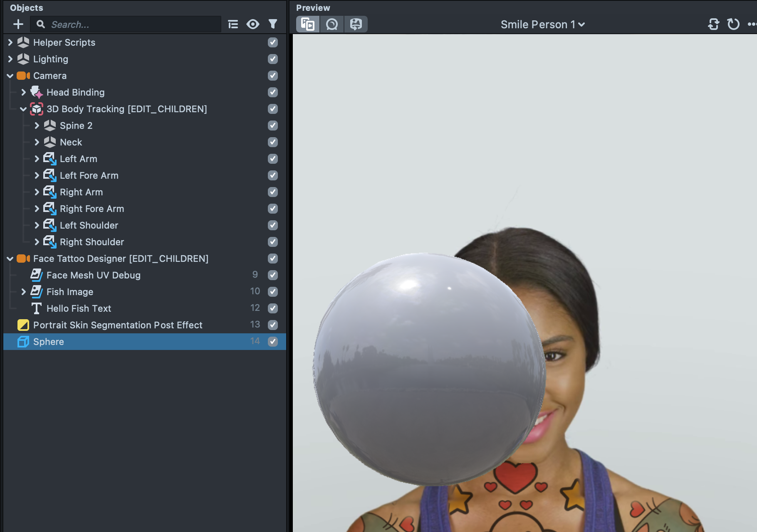This screenshot has height=532, width=757.
Task: Click the add object plus icon
Action: pos(18,25)
